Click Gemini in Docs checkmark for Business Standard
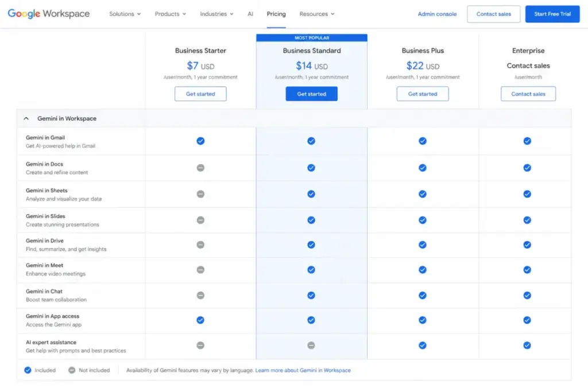This screenshot has height=392, width=588. (x=311, y=168)
